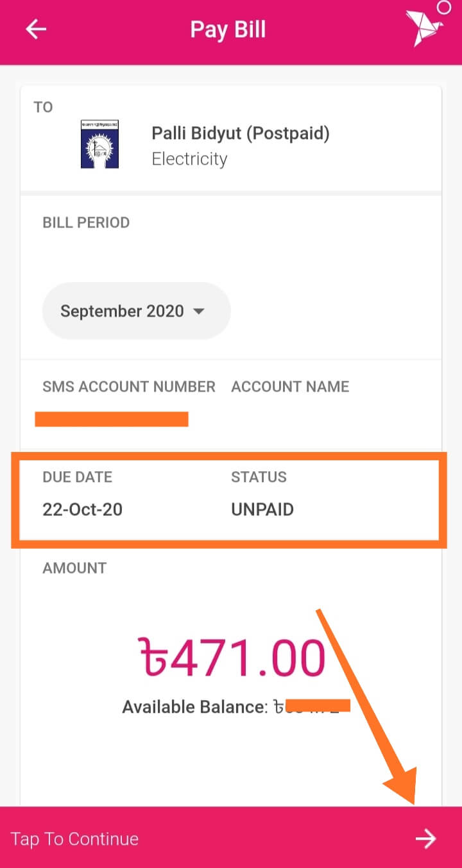Tap the Palli Bidyut biller logo
The width and height of the screenshot is (462, 868).
99,144
